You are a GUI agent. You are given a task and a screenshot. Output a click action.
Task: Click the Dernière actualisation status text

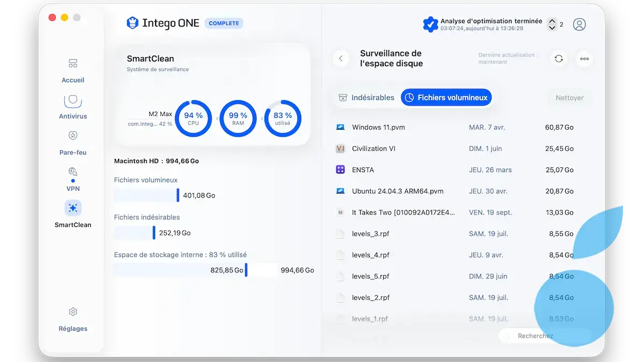click(x=508, y=58)
